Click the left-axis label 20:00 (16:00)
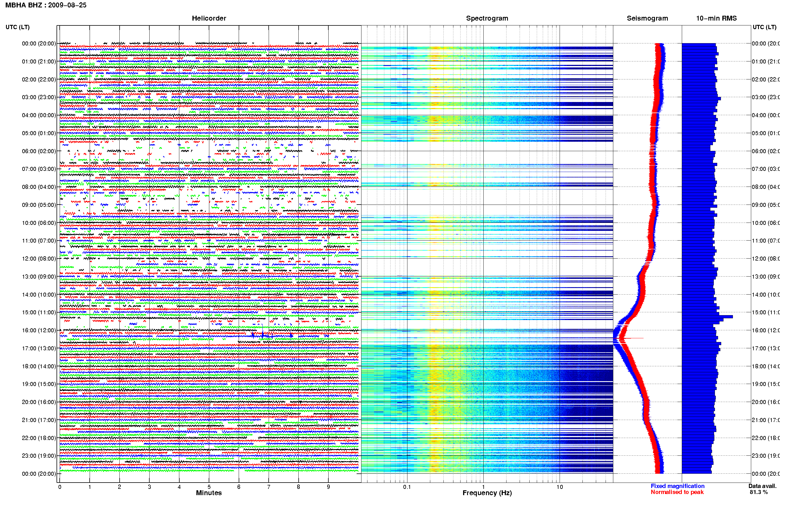 click(x=39, y=402)
